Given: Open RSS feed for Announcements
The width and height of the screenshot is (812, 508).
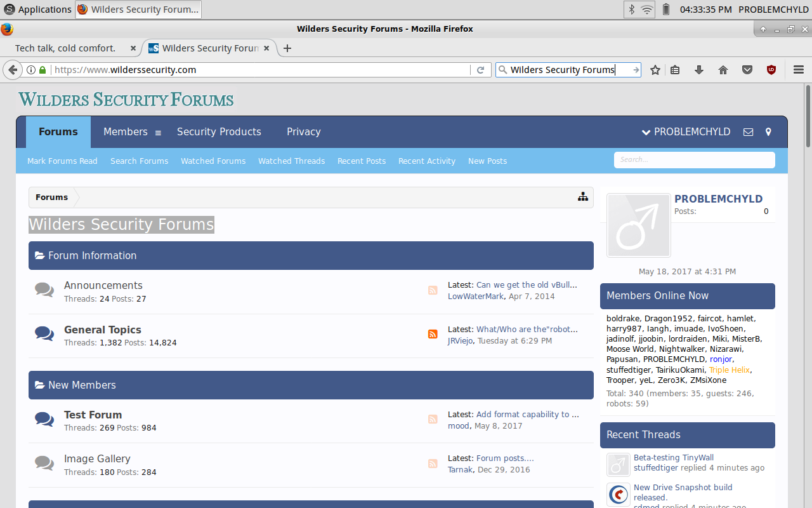Looking at the screenshot, I should [x=433, y=290].
